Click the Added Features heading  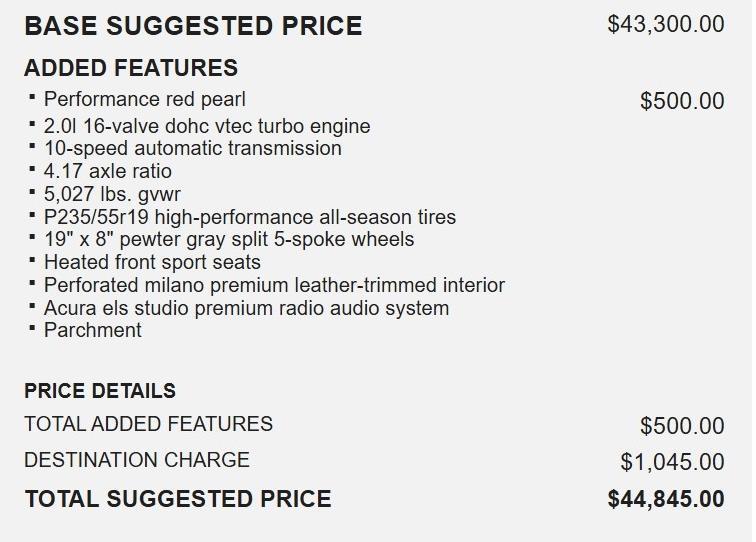tap(131, 68)
